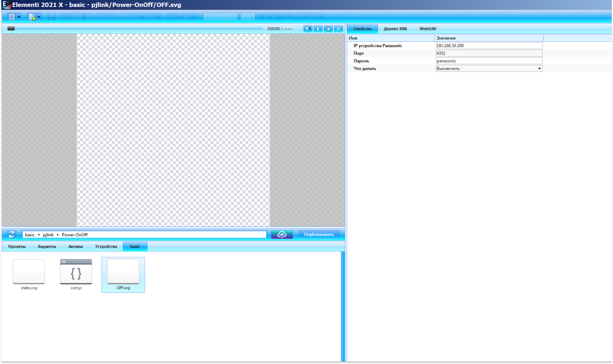This screenshot has width=613, height=364.
Task: Start preview with the play button
Action: tap(318, 29)
